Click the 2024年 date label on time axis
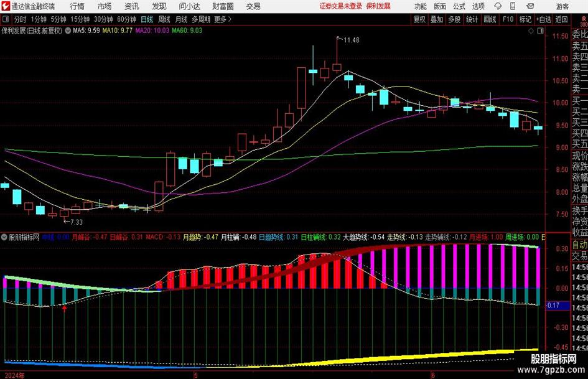This screenshot has height=379, width=588. tap(15, 375)
